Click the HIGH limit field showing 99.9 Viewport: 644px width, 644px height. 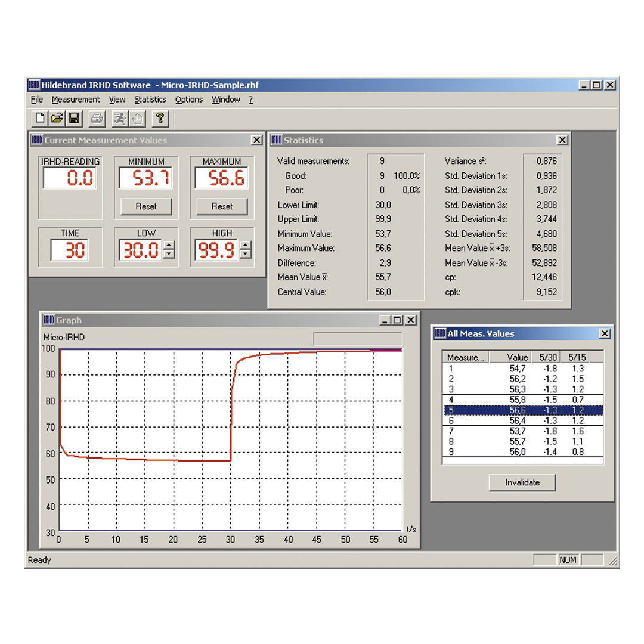(215, 250)
